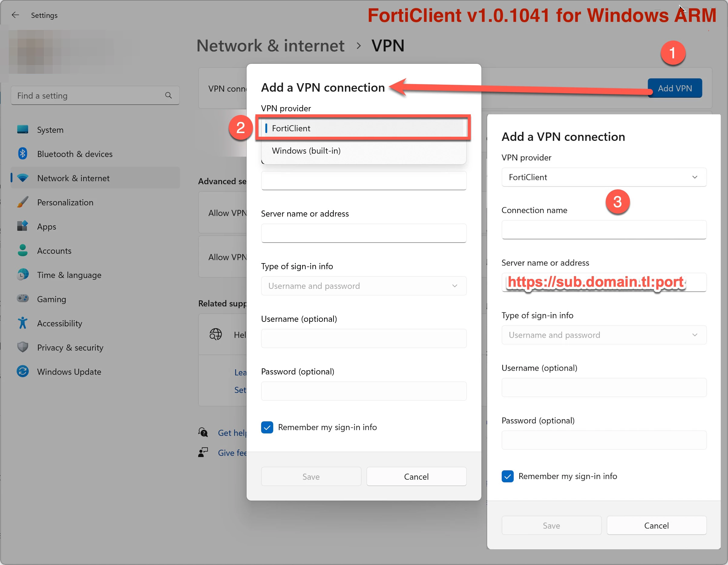
Task: Toggle Remember my sign-in info in right dialog
Action: point(508,476)
